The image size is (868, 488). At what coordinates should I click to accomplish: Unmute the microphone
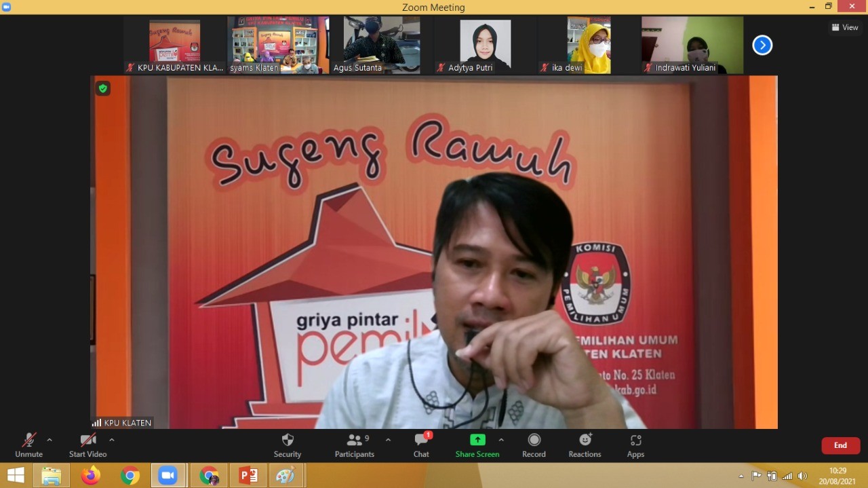pos(28,445)
